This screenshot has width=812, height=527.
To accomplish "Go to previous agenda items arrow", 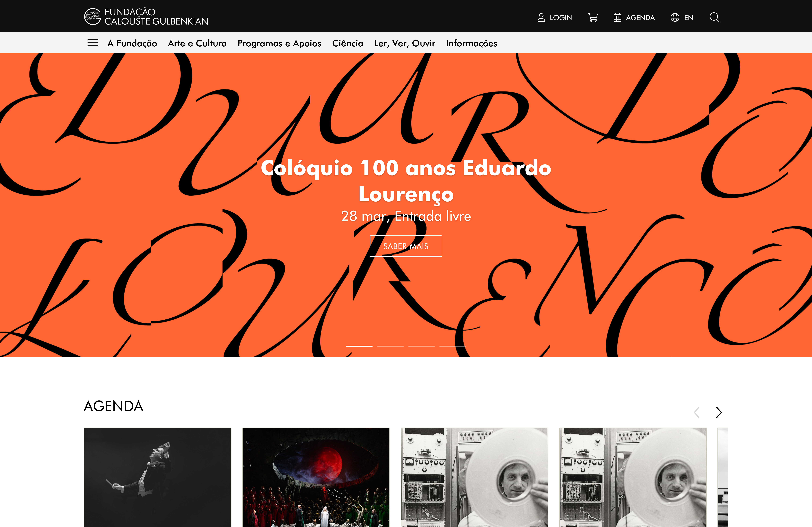I will pyautogui.click(x=697, y=412).
